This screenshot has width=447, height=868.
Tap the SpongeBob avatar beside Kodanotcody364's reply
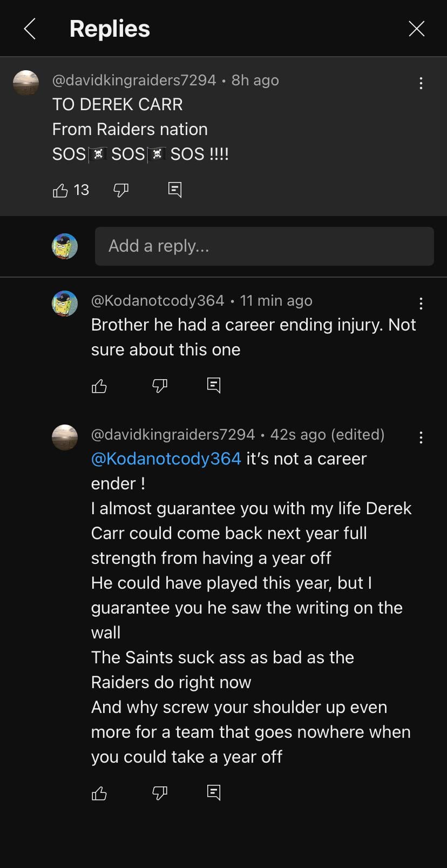click(65, 304)
